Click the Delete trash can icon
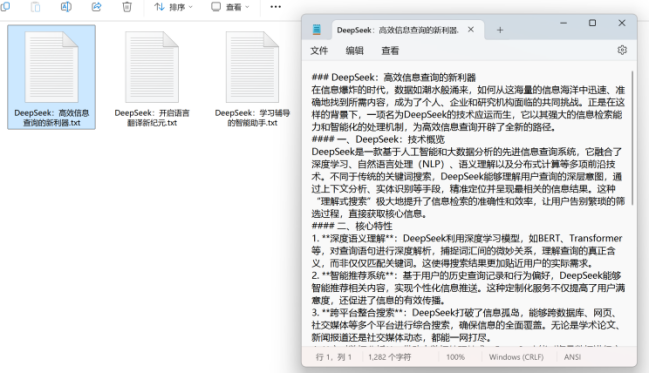Image resolution: width=650 pixels, height=374 pixels. tap(127, 7)
